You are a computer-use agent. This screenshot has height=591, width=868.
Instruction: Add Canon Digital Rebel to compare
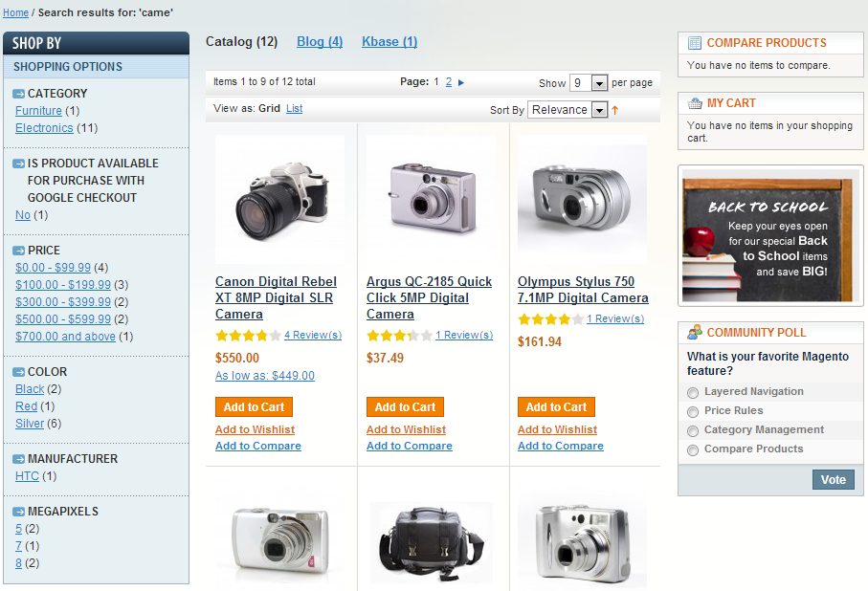coord(258,446)
